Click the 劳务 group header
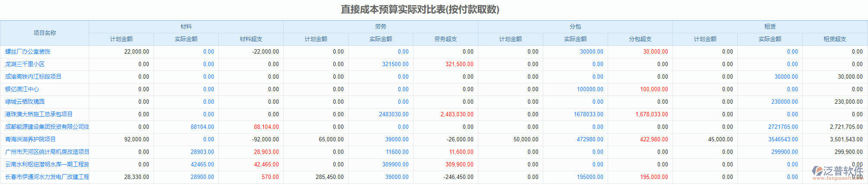The width and height of the screenshot is (868, 185). pyautogui.click(x=381, y=26)
